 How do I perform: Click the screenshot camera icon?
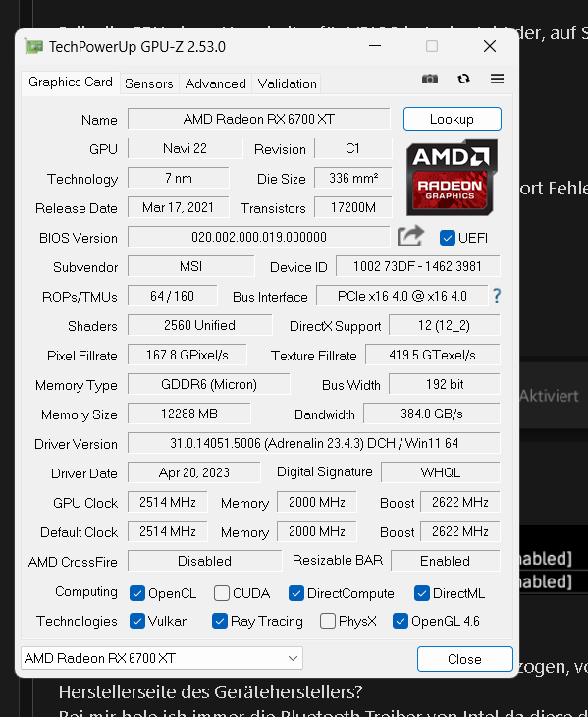(x=429, y=79)
